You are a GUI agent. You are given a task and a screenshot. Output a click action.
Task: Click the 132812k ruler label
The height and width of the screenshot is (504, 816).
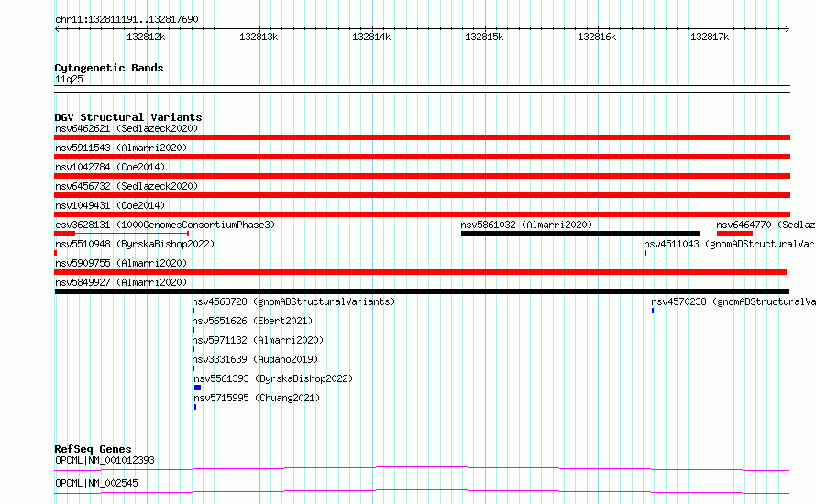(x=146, y=37)
